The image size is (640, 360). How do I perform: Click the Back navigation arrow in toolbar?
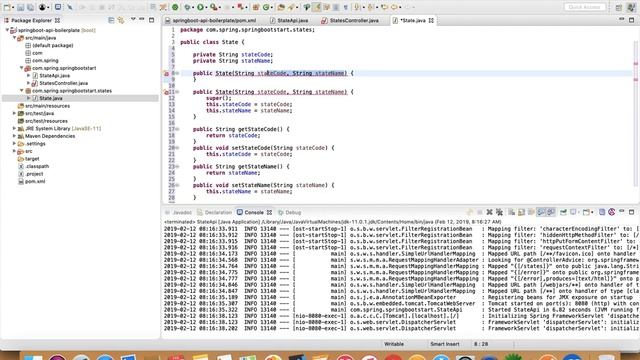[x=394, y=7]
